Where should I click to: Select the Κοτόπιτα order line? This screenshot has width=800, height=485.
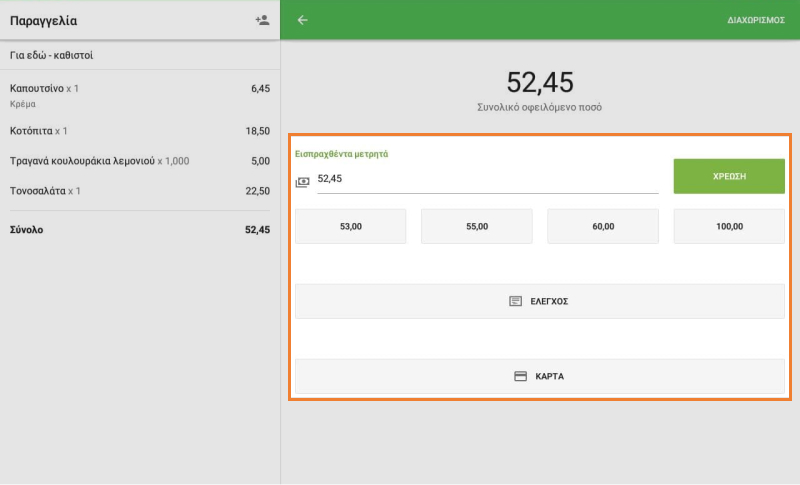click(x=139, y=131)
